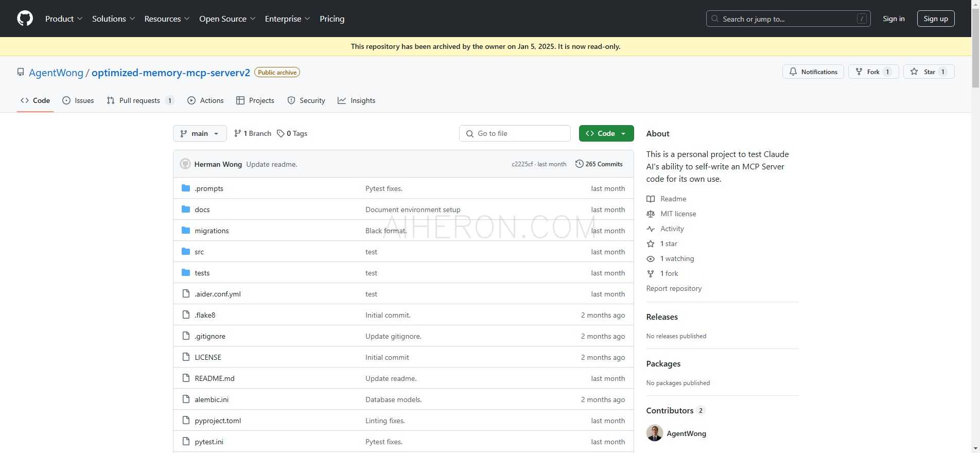Click the page vertical scrollbar thumb
This screenshot has width=980, height=453.
tap(975, 48)
